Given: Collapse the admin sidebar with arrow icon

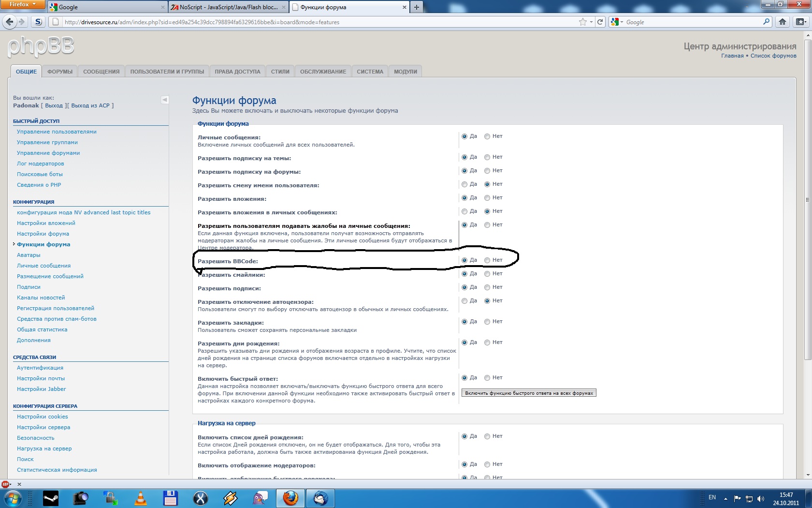Looking at the screenshot, I should tap(164, 100).
